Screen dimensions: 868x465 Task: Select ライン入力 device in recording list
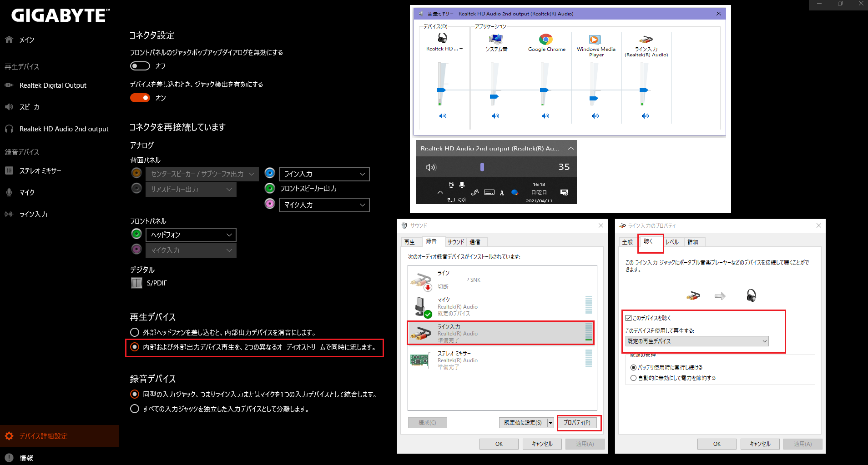pyautogui.click(x=500, y=333)
